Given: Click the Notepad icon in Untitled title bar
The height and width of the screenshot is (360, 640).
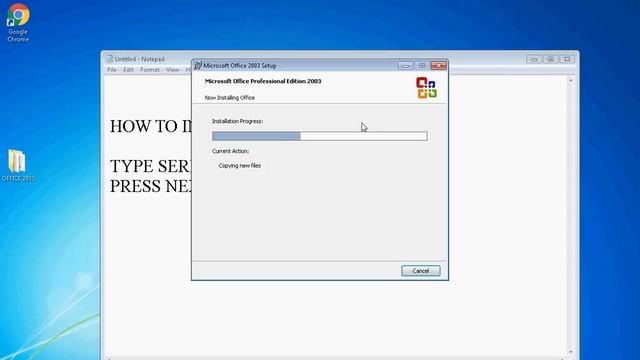Looking at the screenshot, I should tap(109, 59).
